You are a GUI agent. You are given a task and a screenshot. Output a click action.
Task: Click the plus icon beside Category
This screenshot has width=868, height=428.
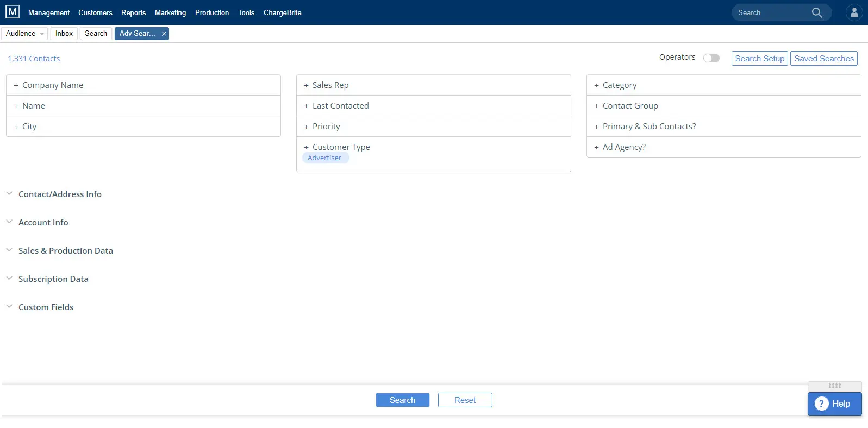[x=596, y=85]
